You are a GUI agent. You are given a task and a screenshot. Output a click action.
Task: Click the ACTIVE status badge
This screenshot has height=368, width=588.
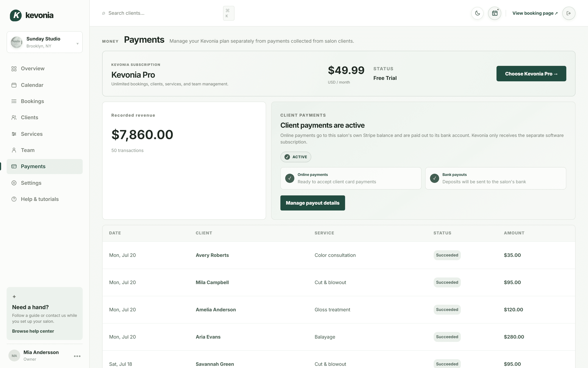tap(296, 157)
